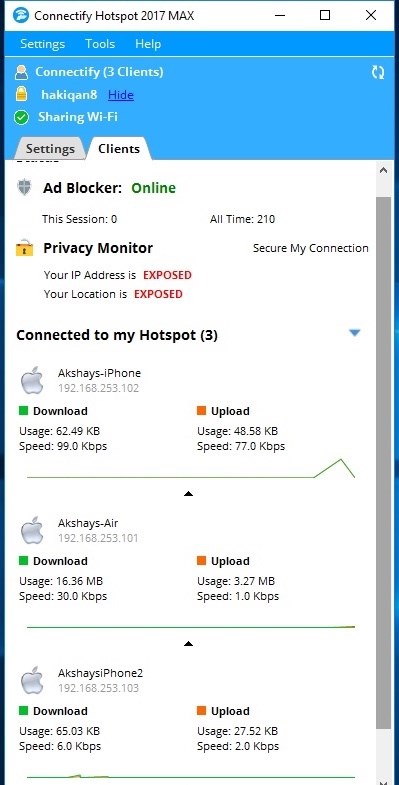The height and width of the screenshot is (785, 399).
Task: Click the green Sharing Wi-Fi checkmark icon
Action: click(x=21, y=118)
